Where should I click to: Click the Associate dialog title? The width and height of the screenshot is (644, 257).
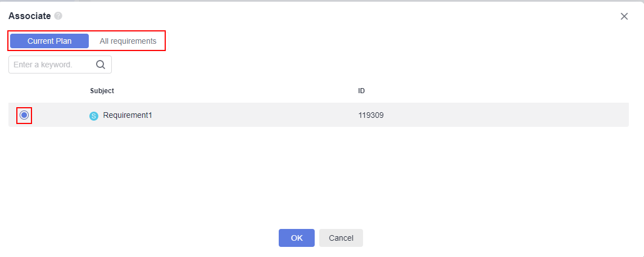click(30, 16)
